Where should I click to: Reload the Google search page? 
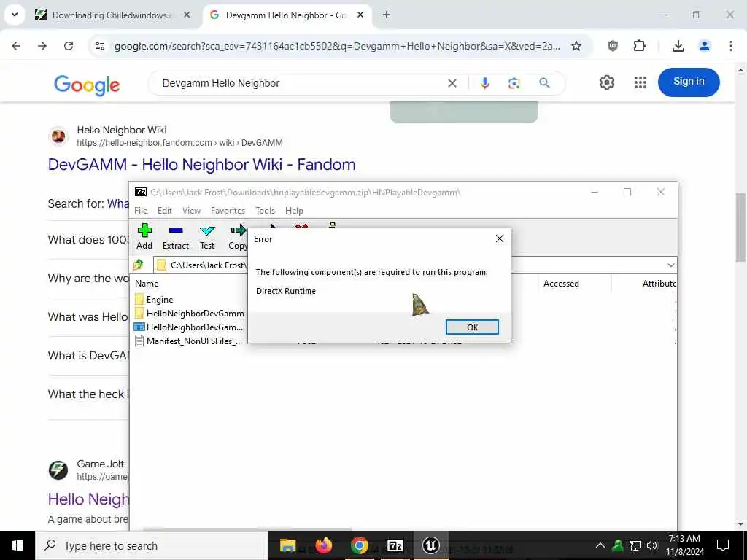tap(69, 46)
